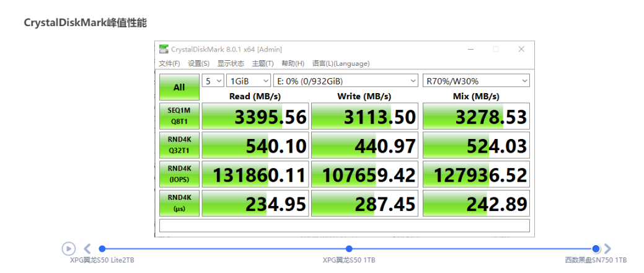Open the test size dropdown showing 1GiB
This screenshot has width=644, height=273.
(x=249, y=81)
